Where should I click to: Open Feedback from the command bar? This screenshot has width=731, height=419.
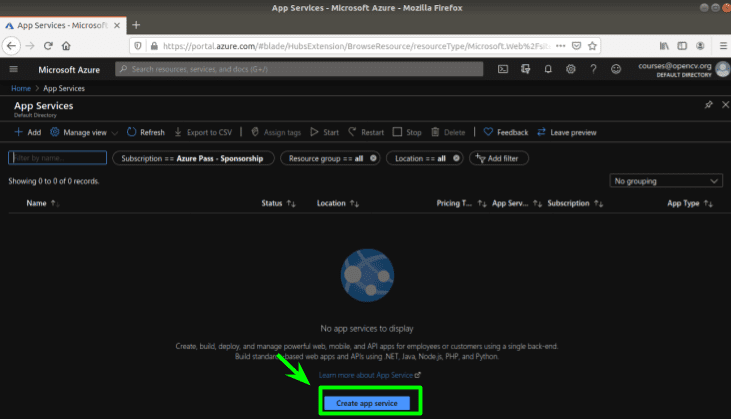[x=506, y=132]
